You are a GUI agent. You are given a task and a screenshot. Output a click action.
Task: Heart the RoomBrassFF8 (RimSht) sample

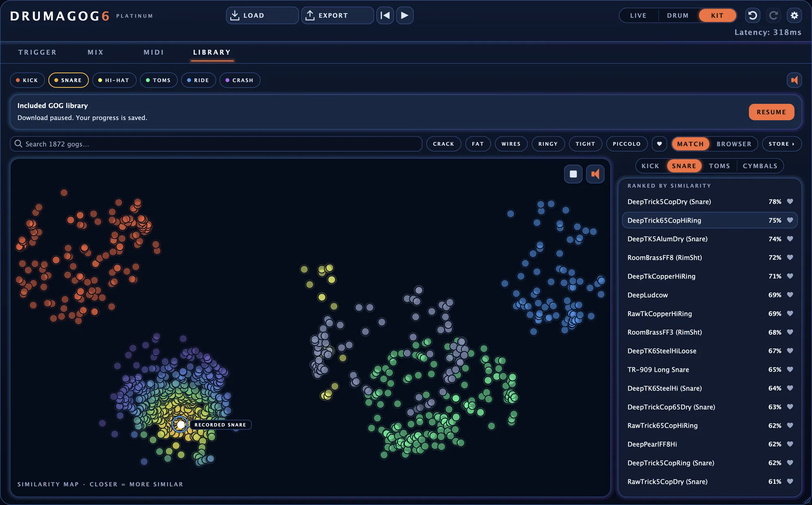pos(790,258)
